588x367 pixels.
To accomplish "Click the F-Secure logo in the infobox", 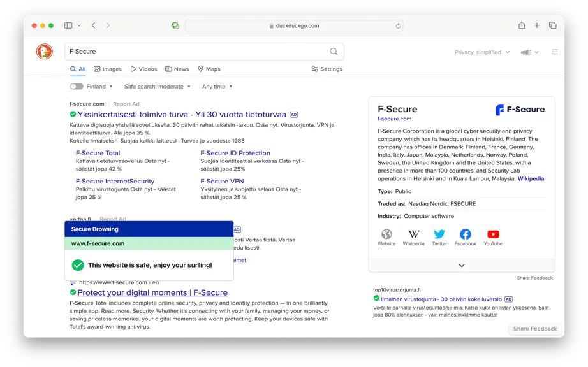I will pos(520,110).
